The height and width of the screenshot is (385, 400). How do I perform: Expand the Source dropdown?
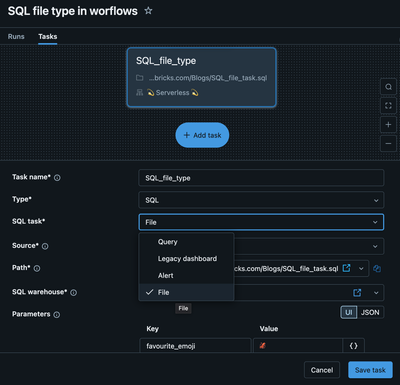[375, 246]
